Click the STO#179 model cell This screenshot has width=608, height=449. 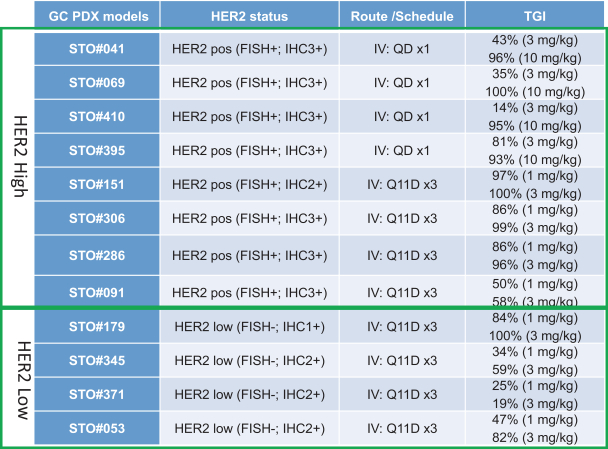[x=96, y=325]
